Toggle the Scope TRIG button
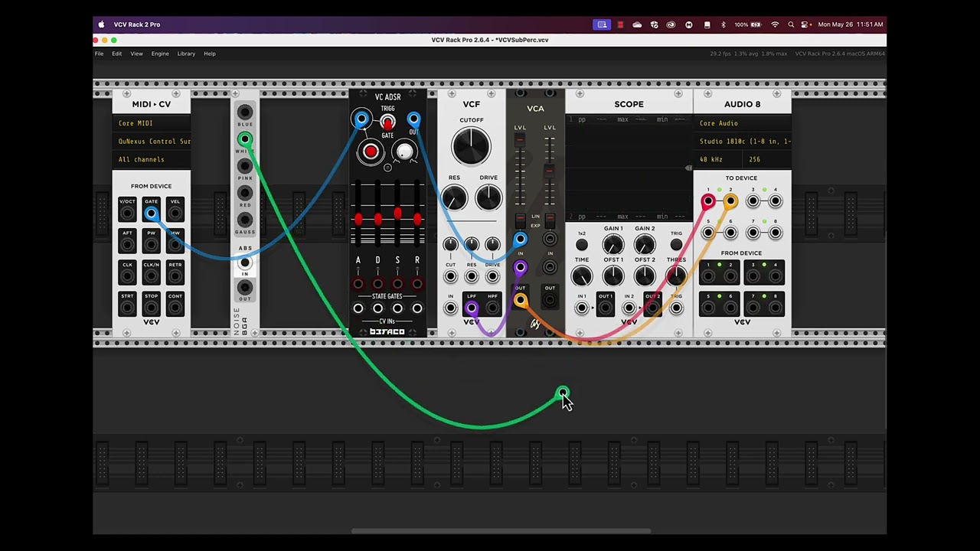 tap(676, 245)
